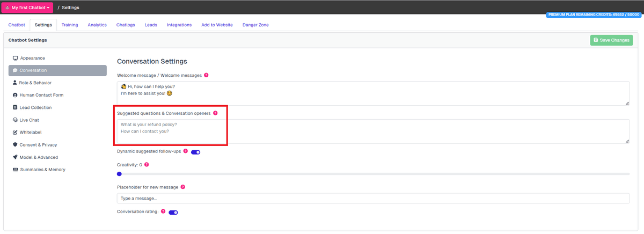The height and width of the screenshot is (234, 644).
Task: Go to the Danger Zone tab
Action: click(x=255, y=25)
